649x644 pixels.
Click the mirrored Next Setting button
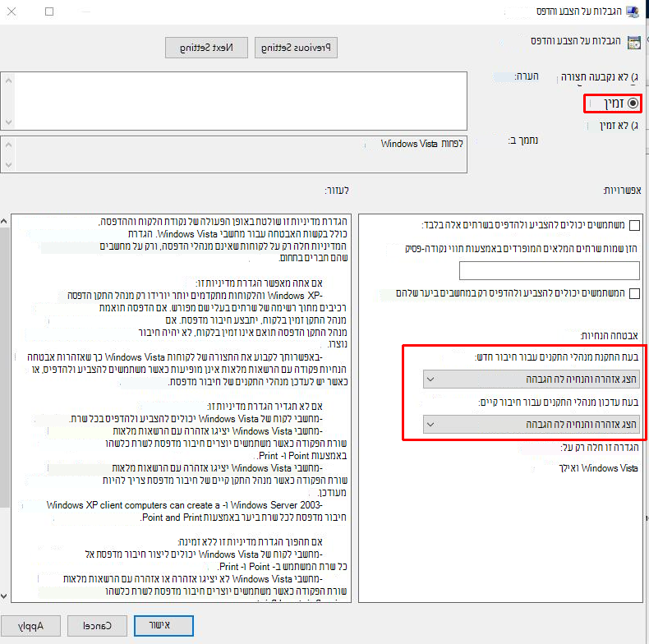pyautogui.click(x=206, y=48)
